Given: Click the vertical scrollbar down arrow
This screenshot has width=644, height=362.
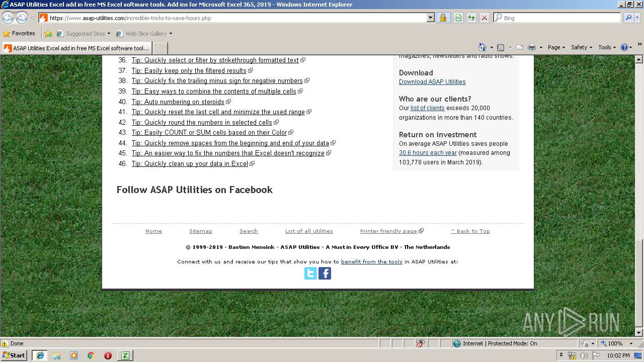Looking at the screenshot, I should pyautogui.click(x=639, y=333).
